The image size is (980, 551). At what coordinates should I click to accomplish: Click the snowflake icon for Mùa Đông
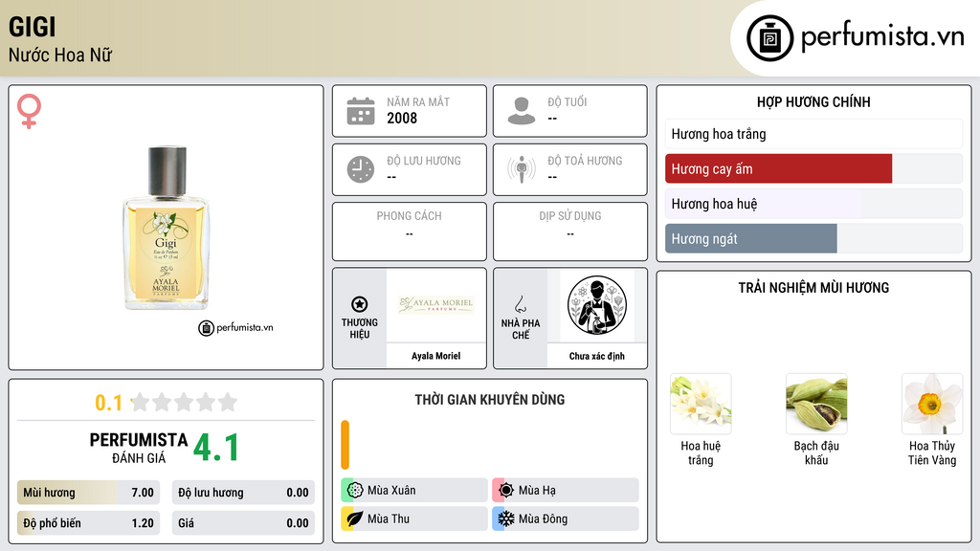click(506, 518)
